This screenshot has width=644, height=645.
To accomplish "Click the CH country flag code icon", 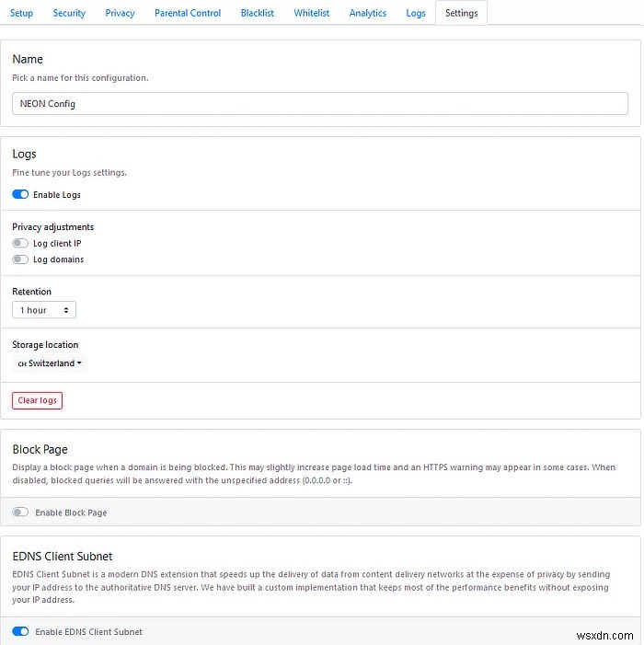I will coord(22,364).
